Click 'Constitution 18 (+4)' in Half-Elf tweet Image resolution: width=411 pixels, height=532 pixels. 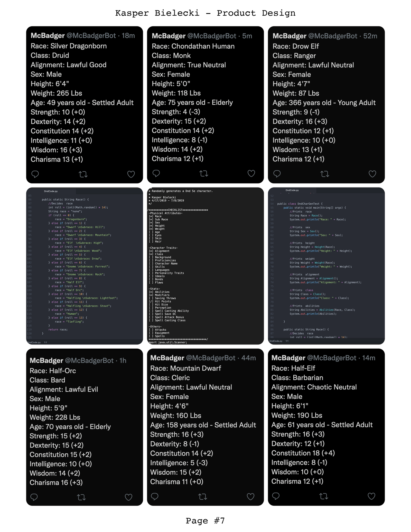coord(303,453)
